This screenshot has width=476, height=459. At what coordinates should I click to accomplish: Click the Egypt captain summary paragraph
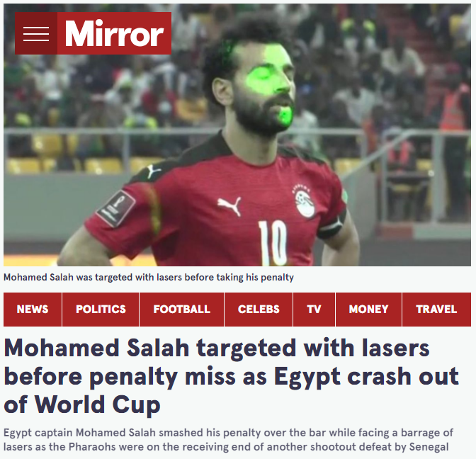(x=228, y=440)
